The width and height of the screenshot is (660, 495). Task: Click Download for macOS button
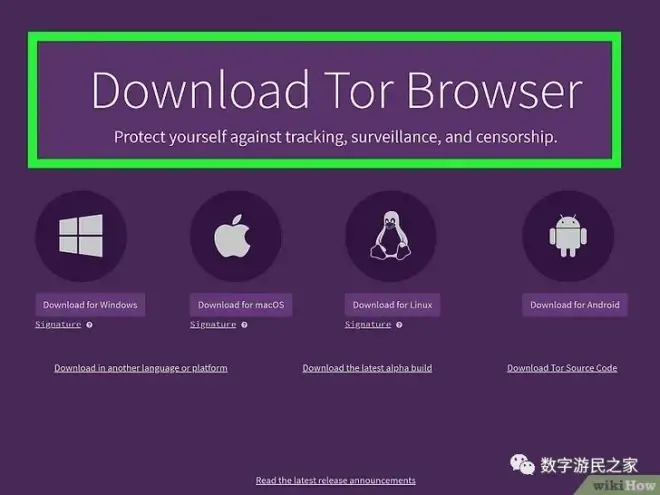(241, 305)
